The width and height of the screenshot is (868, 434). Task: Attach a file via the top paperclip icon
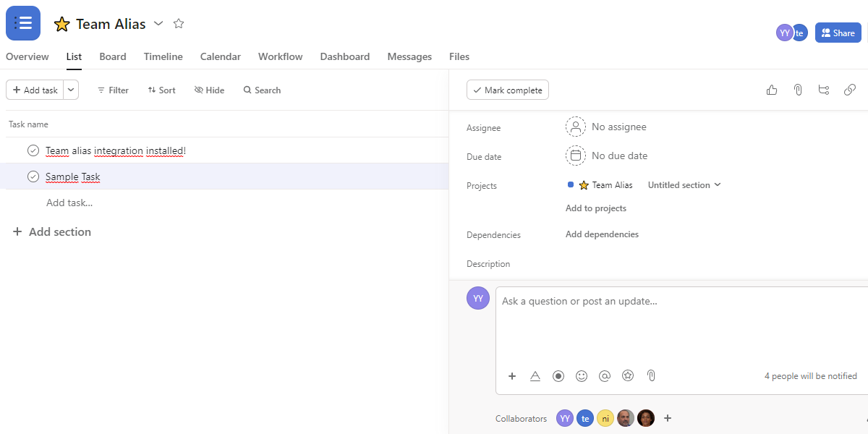pos(798,90)
